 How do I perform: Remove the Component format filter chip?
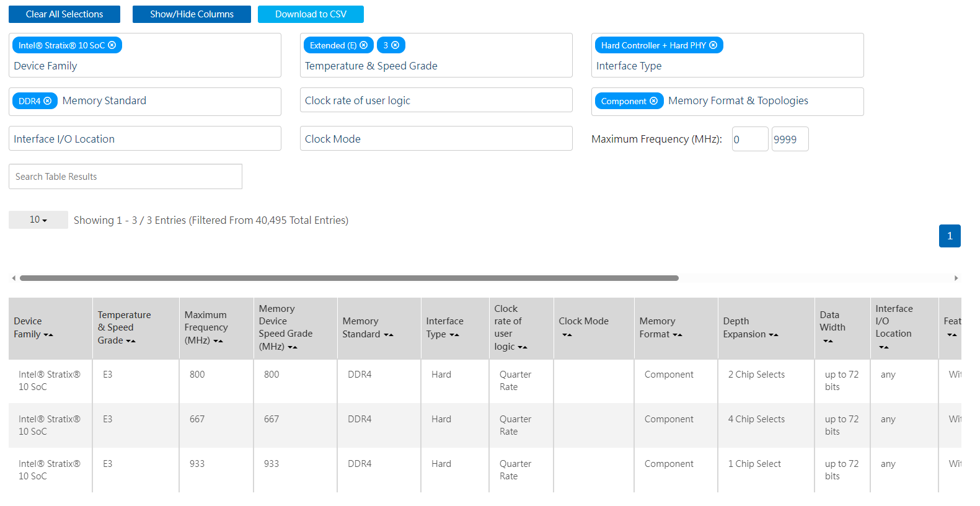(654, 101)
